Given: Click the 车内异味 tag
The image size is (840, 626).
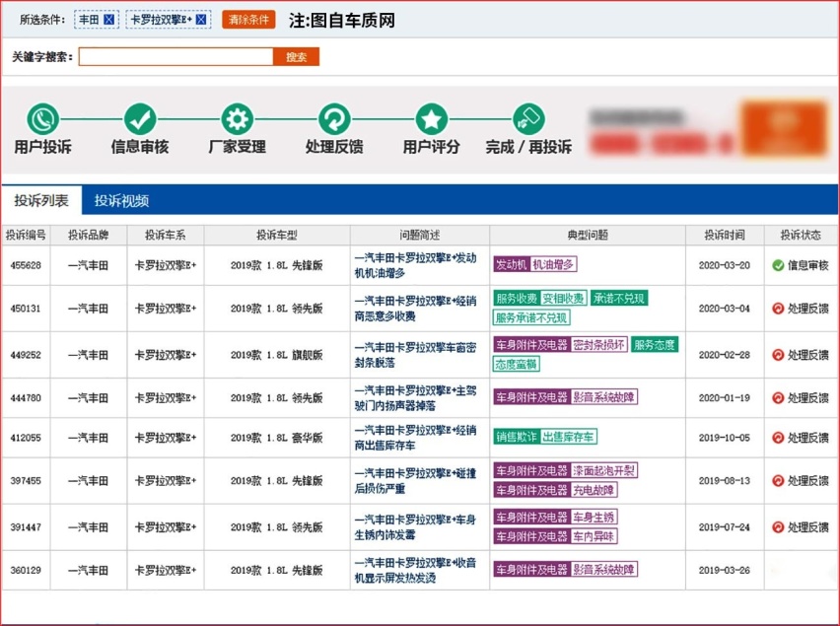Looking at the screenshot, I should click(x=594, y=536).
